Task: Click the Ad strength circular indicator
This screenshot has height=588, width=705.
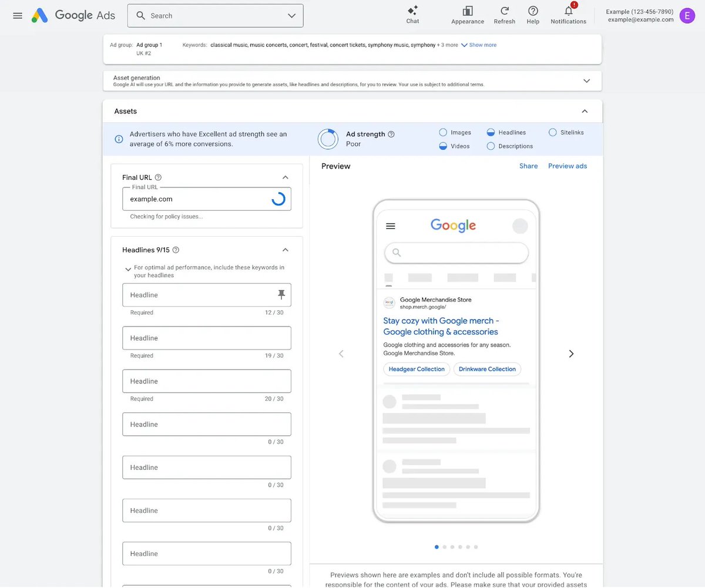Action: [x=328, y=139]
